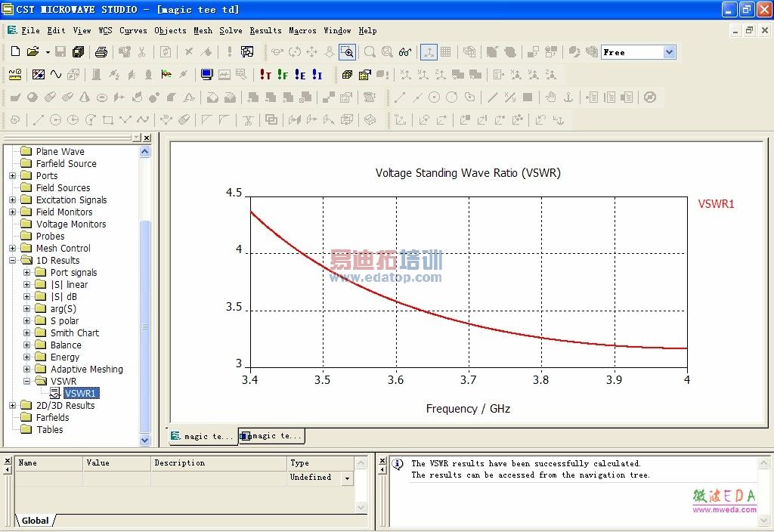Click the Name column header

click(x=48, y=463)
